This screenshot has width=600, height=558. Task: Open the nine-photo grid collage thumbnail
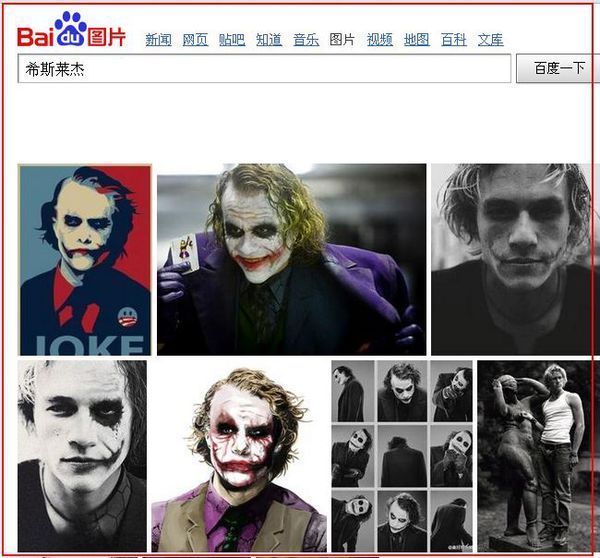pyautogui.click(x=402, y=456)
